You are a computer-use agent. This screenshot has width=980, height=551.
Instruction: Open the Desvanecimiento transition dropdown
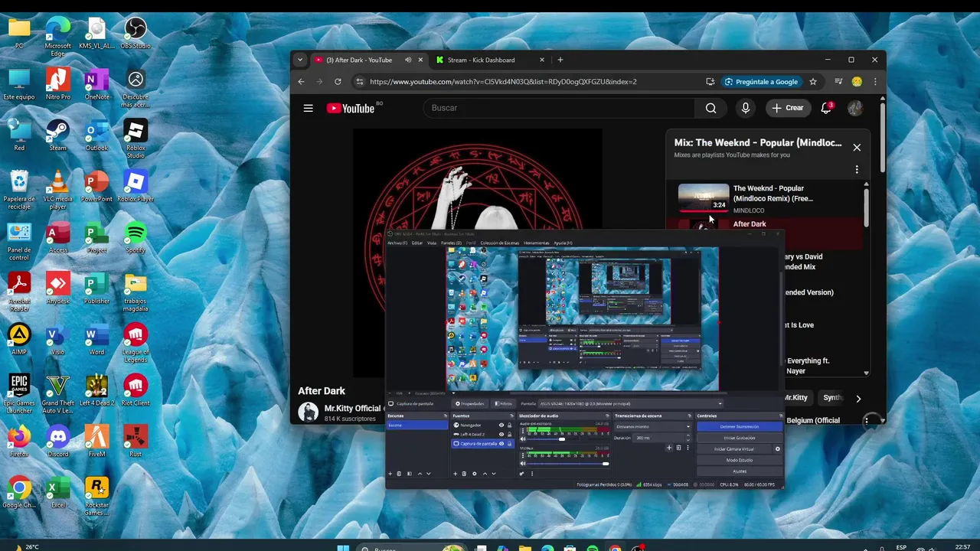(x=653, y=426)
